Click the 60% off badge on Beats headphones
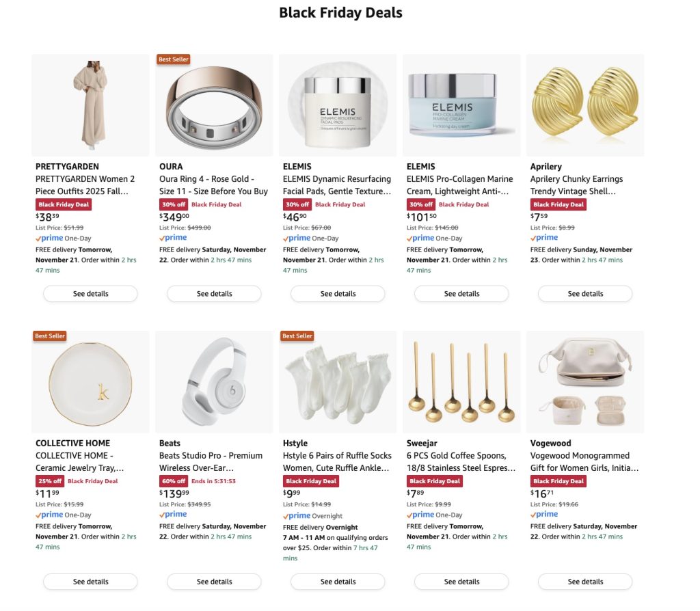This screenshot has height=611, width=700. pos(173,481)
